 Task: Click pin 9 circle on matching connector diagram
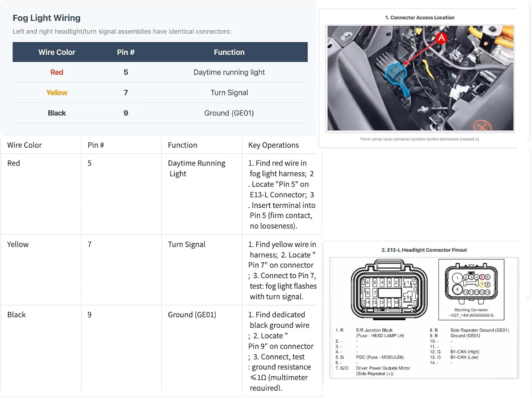coord(457,289)
